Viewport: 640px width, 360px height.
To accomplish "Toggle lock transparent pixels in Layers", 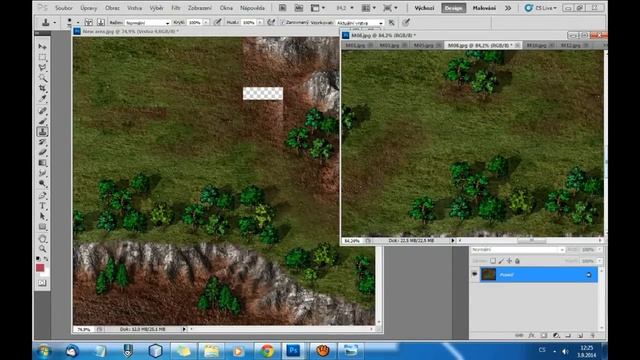I will coord(493,261).
